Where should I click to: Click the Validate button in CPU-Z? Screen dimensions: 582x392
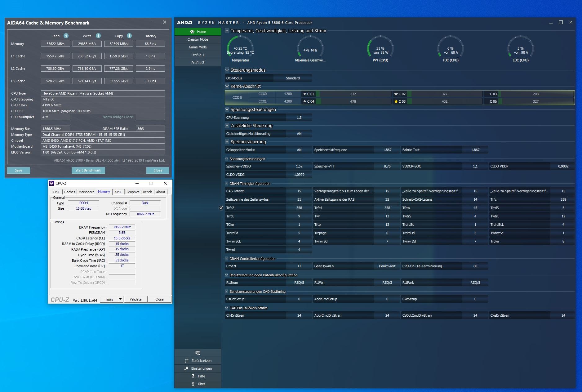pos(136,299)
